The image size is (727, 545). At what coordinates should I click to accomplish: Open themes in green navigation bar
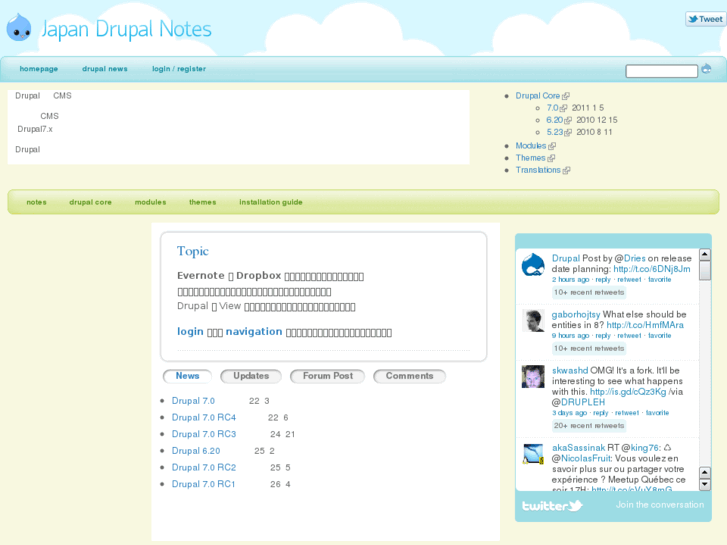203,202
